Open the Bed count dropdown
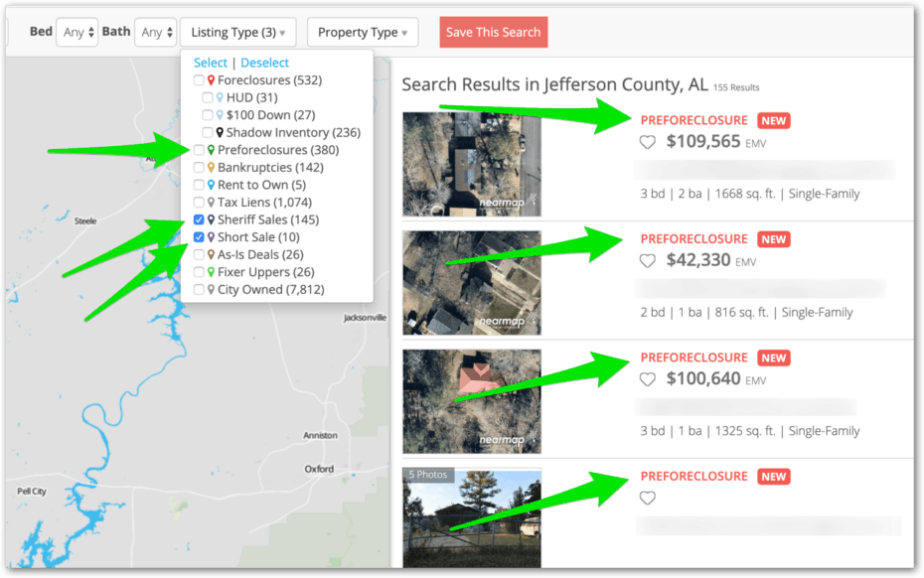924x578 pixels. [77, 33]
